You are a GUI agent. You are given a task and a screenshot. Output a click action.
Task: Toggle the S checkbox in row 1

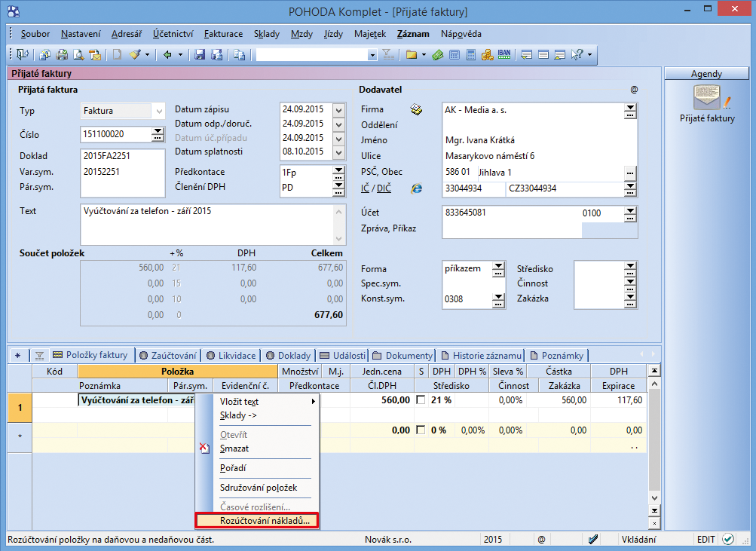421,400
